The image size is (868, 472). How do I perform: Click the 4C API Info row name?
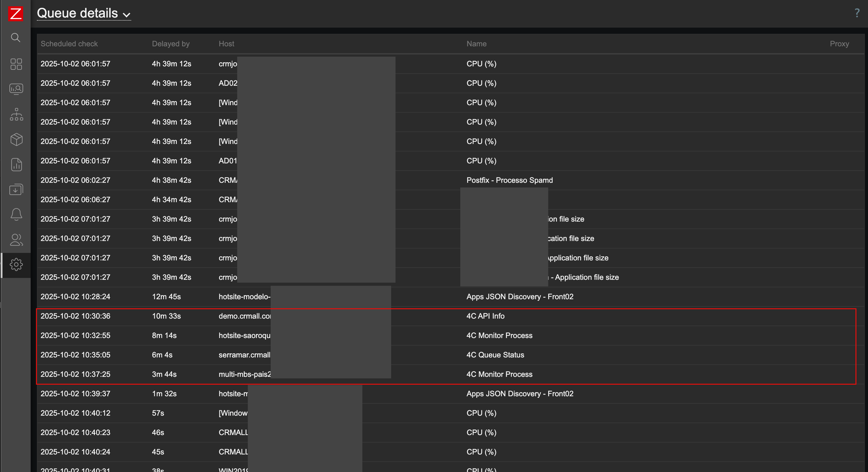[x=485, y=316]
